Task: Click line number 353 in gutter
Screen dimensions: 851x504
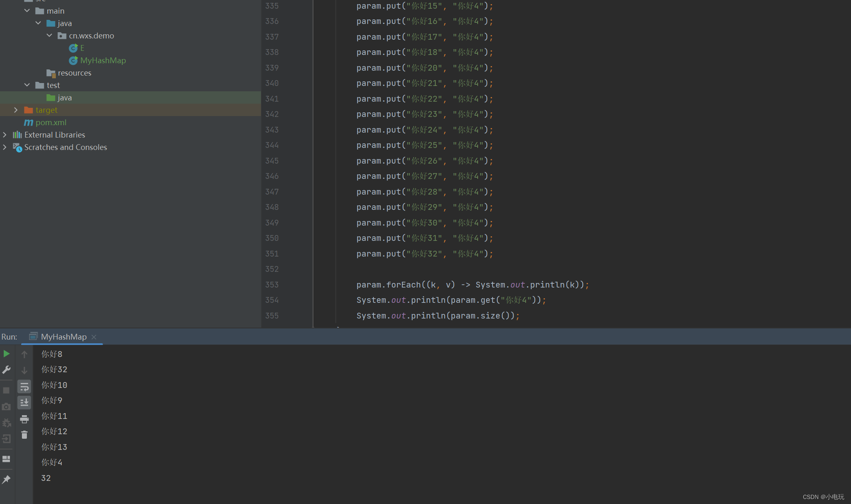Action: click(272, 285)
